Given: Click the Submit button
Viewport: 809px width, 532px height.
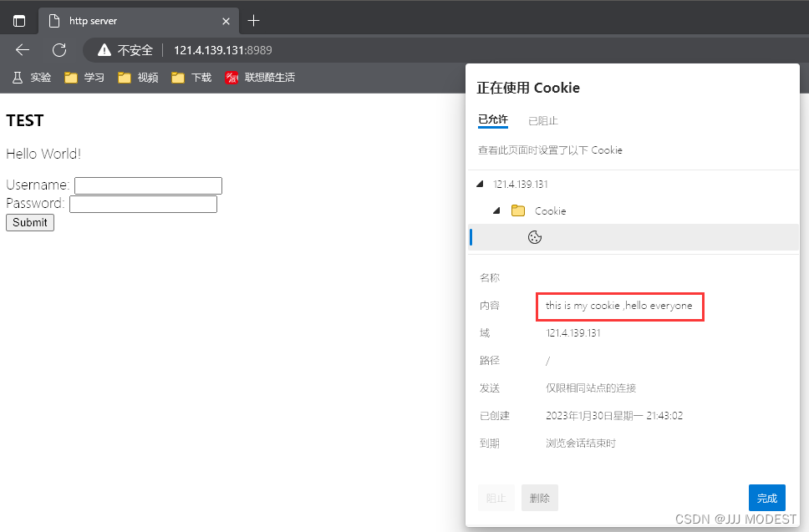Looking at the screenshot, I should (x=30, y=222).
